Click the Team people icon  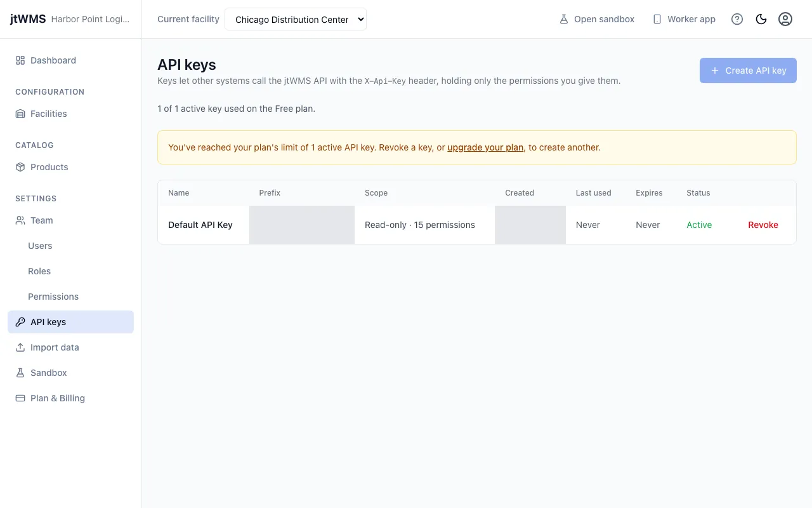20,220
